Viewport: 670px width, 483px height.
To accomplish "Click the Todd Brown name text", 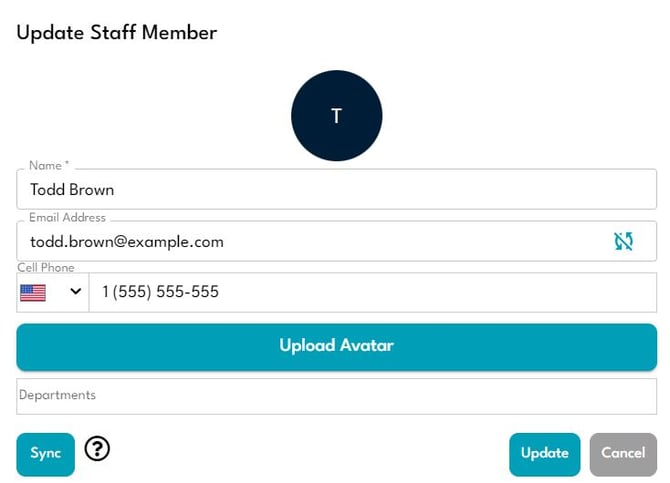I will [72, 189].
